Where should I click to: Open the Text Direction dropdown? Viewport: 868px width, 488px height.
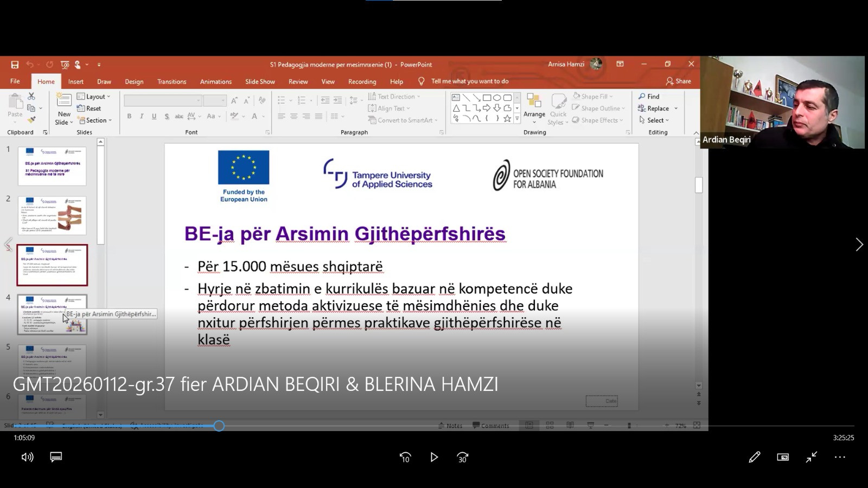[394, 97]
